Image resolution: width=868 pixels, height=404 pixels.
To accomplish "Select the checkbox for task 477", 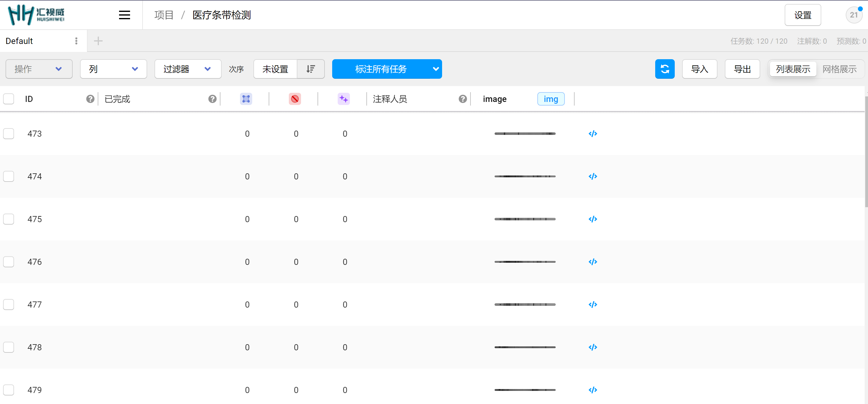I will tap(9, 304).
